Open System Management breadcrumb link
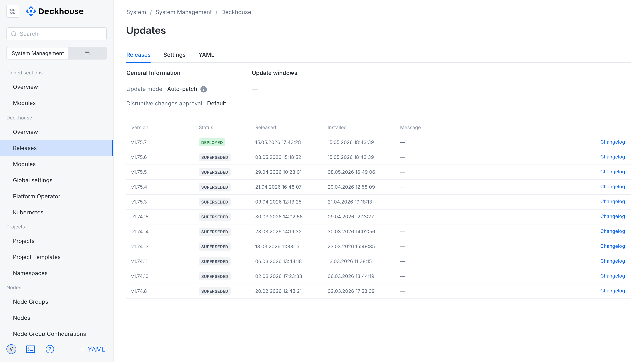Viewport: 644px width, 362px height. pos(184,12)
